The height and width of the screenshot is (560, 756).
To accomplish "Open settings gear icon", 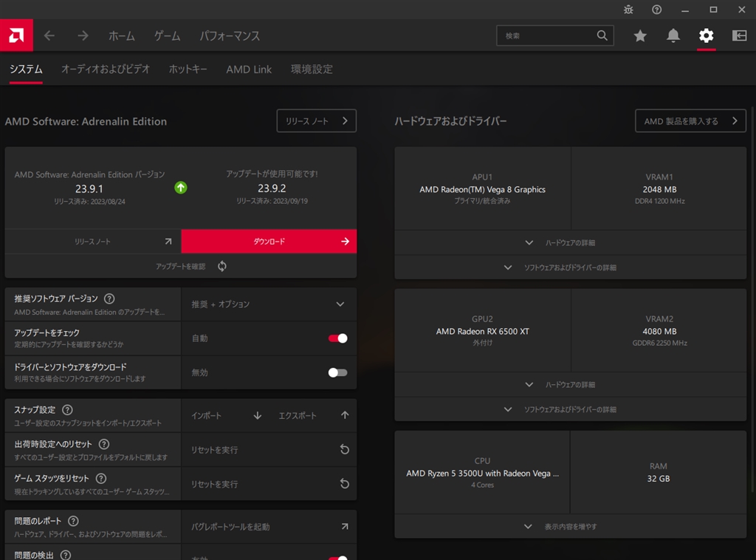I will (707, 35).
